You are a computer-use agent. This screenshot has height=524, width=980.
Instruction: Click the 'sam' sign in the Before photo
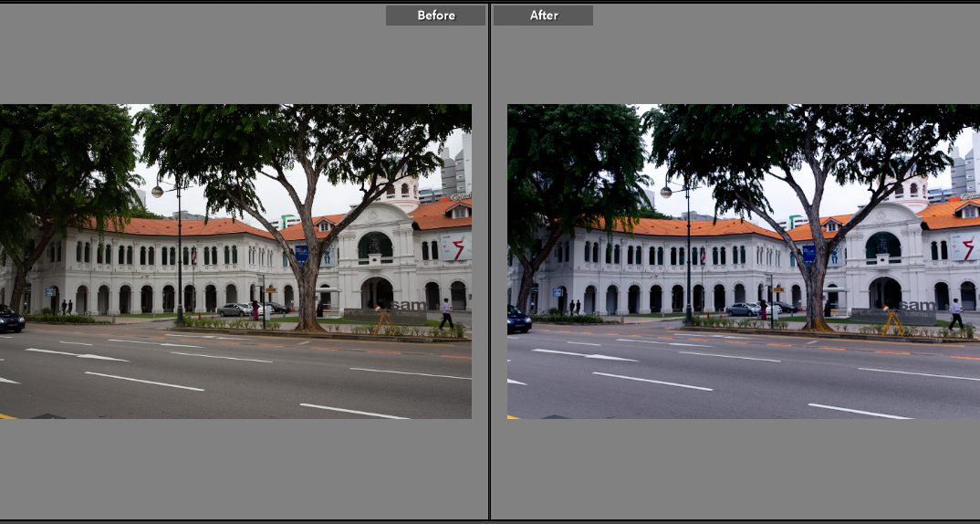(x=410, y=306)
